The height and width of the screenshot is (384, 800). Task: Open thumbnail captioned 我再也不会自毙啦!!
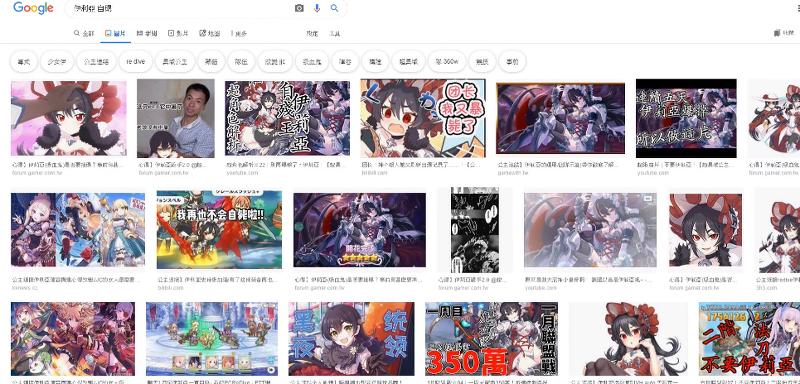tap(219, 230)
